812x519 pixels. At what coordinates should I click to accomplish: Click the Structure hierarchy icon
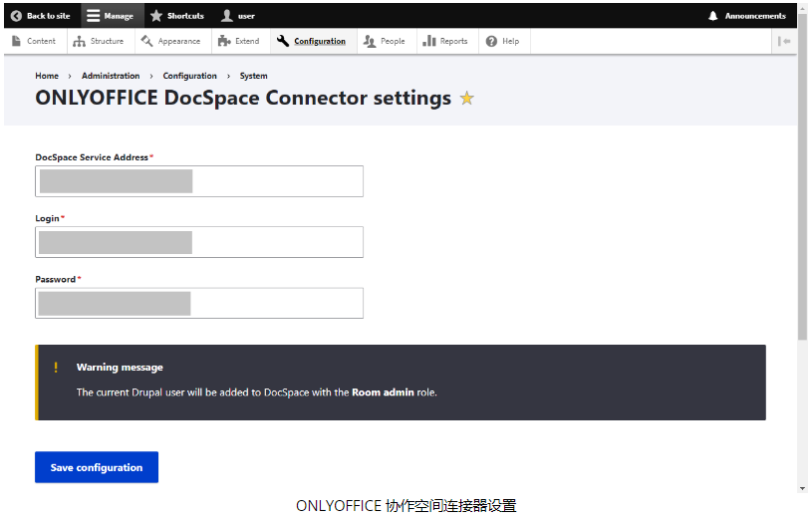[80, 41]
